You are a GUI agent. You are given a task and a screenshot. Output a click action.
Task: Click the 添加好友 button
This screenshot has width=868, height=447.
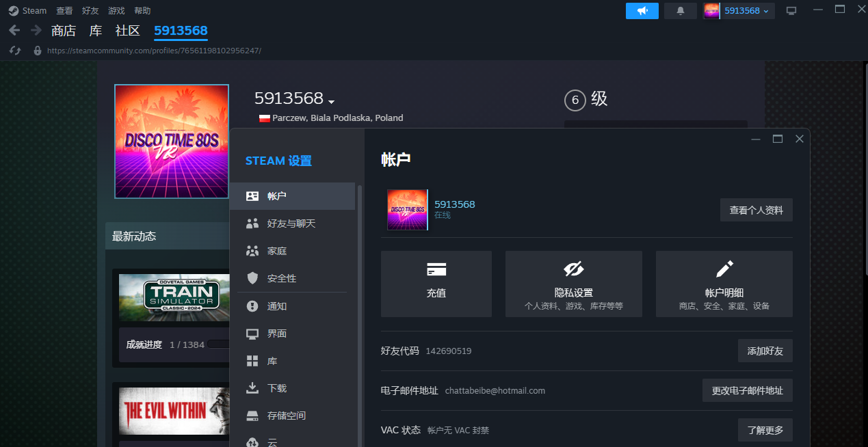(765, 351)
